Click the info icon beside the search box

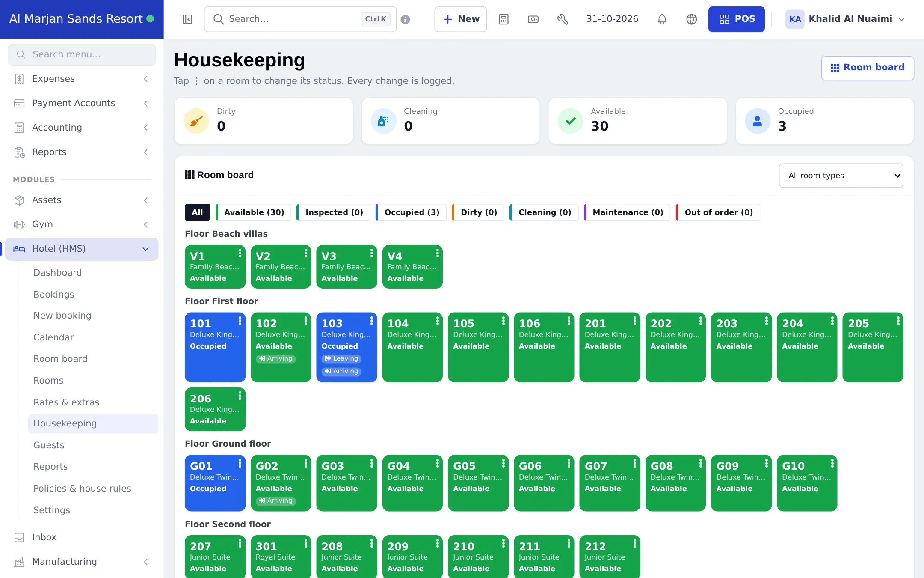405,19
